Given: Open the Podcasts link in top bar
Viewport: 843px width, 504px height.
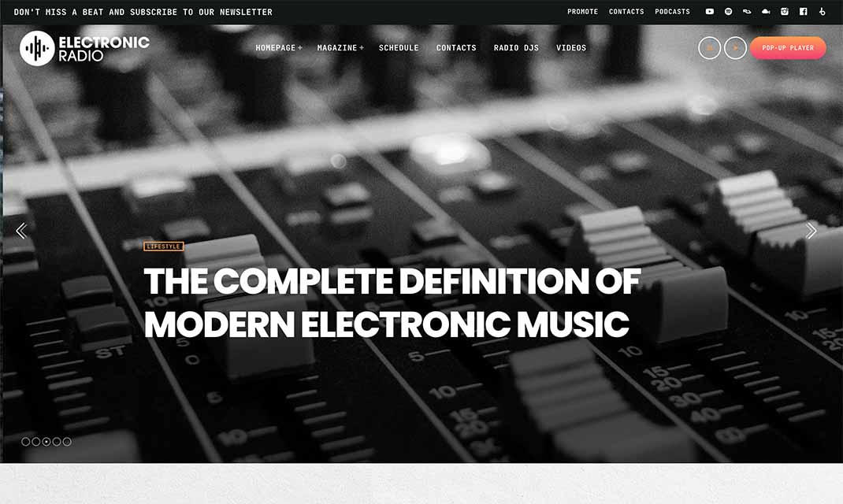Looking at the screenshot, I should (672, 12).
